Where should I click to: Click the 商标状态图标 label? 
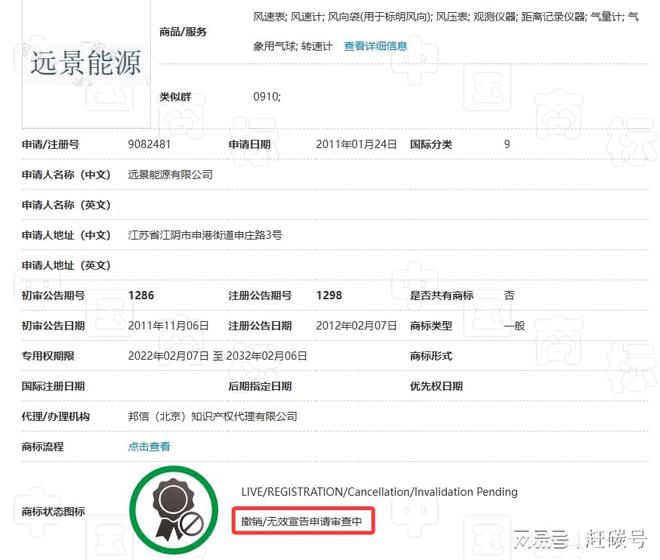coord(53,512)
